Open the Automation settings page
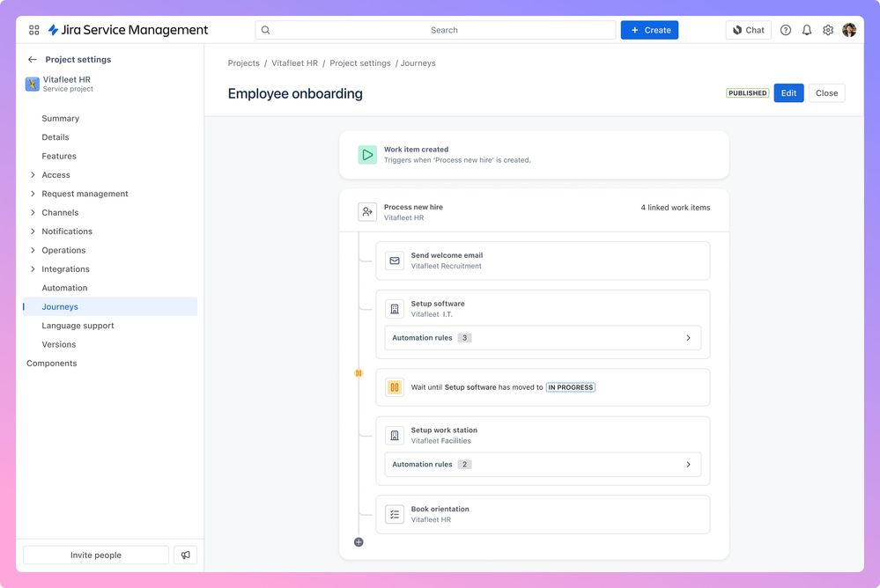880x588 pixels. (64, 288)
